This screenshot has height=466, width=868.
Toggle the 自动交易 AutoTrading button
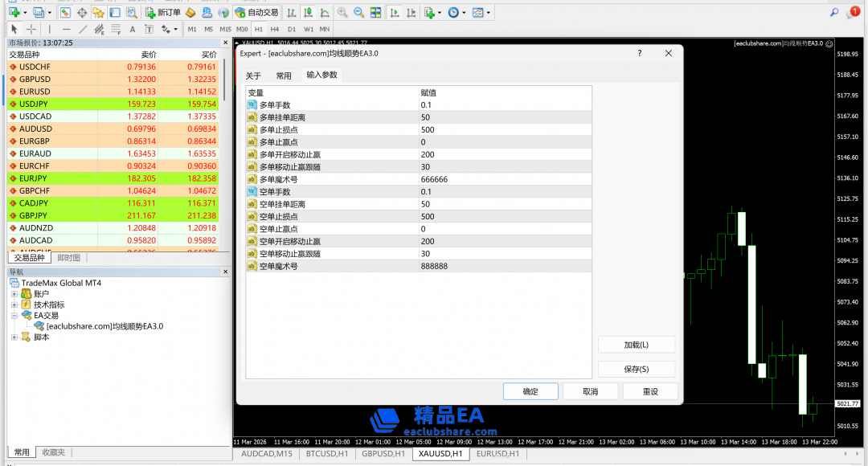pos(257,12)
